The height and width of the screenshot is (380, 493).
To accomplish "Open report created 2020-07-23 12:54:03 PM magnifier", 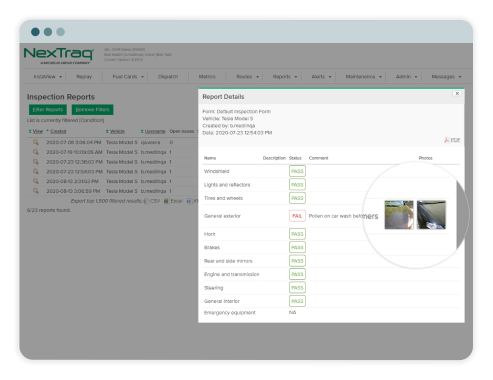I will click(36, 171).
